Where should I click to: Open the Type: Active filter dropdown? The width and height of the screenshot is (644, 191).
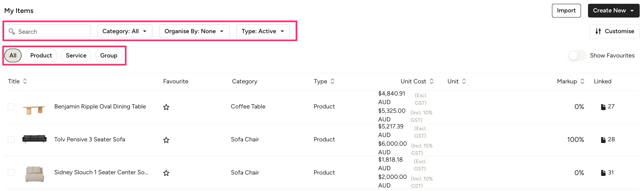pos(263,31)
